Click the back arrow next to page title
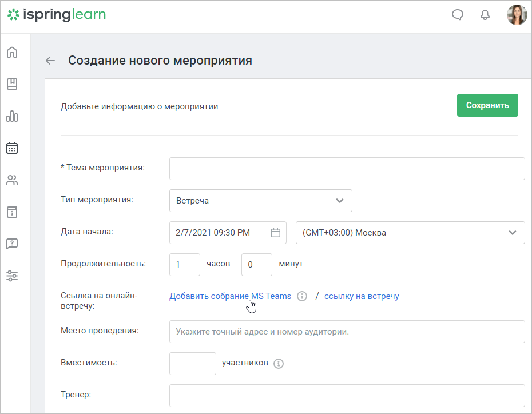532x414 pixels. (50, 61)
